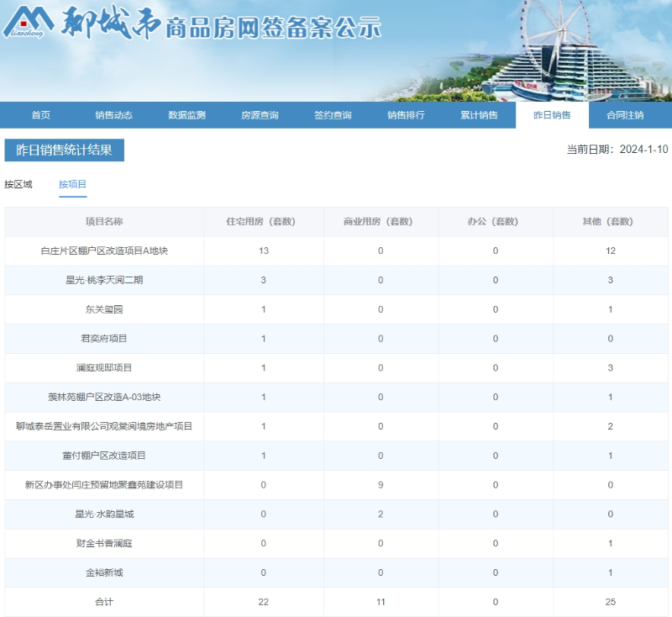Switch to the 按区域 tab
The image size is (672, 617).
click(x=18, y=184)
